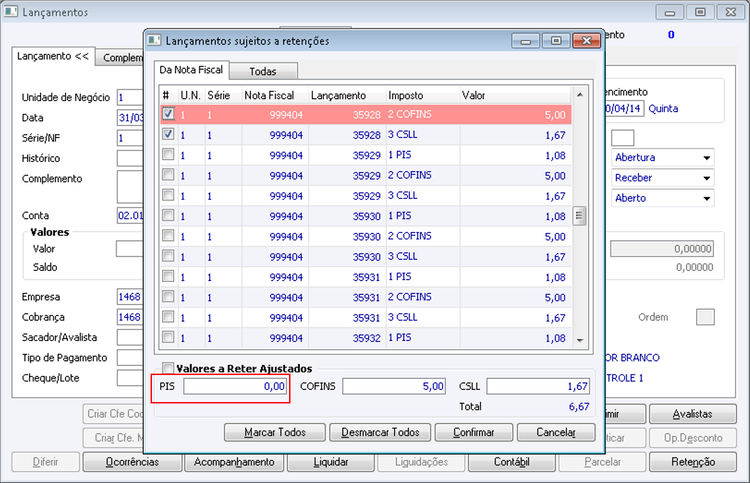The height and width of the screenshot is (483, 750).
Task: Close the retentions dialog with red X
Action: pos(586,41)
